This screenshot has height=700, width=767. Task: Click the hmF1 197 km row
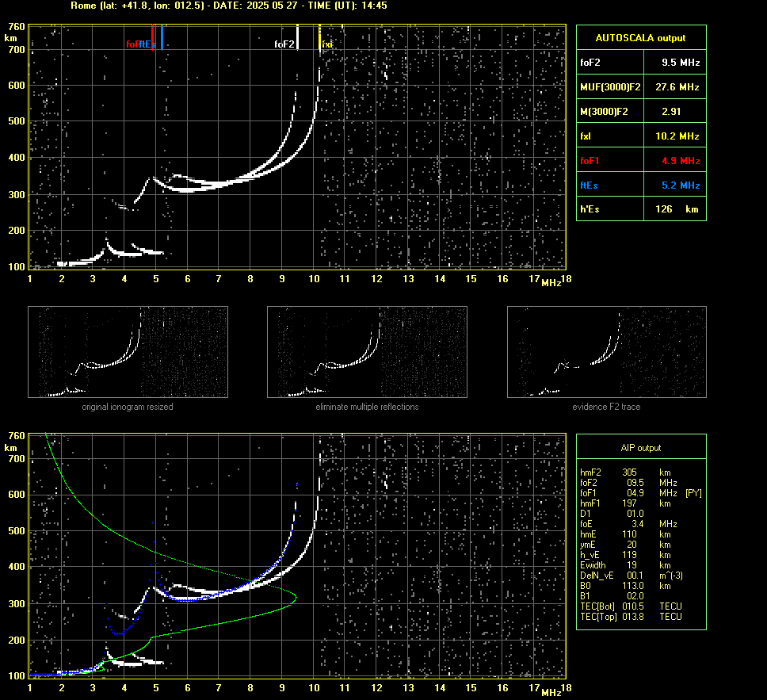(625, 503)
